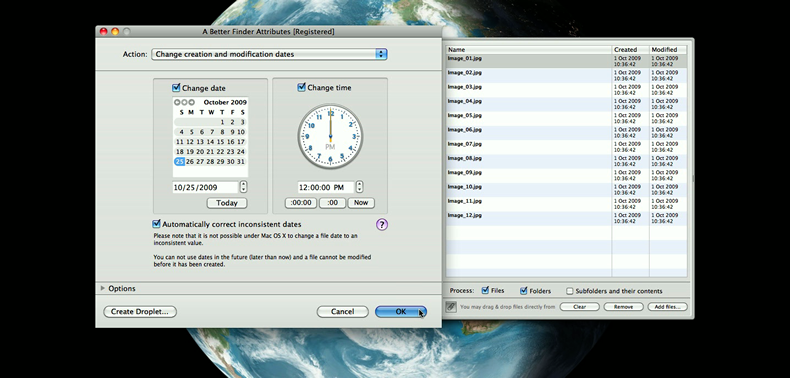The image size is (790, 378).
Task: Open the purple help question mark button
Action: [382, 224]
